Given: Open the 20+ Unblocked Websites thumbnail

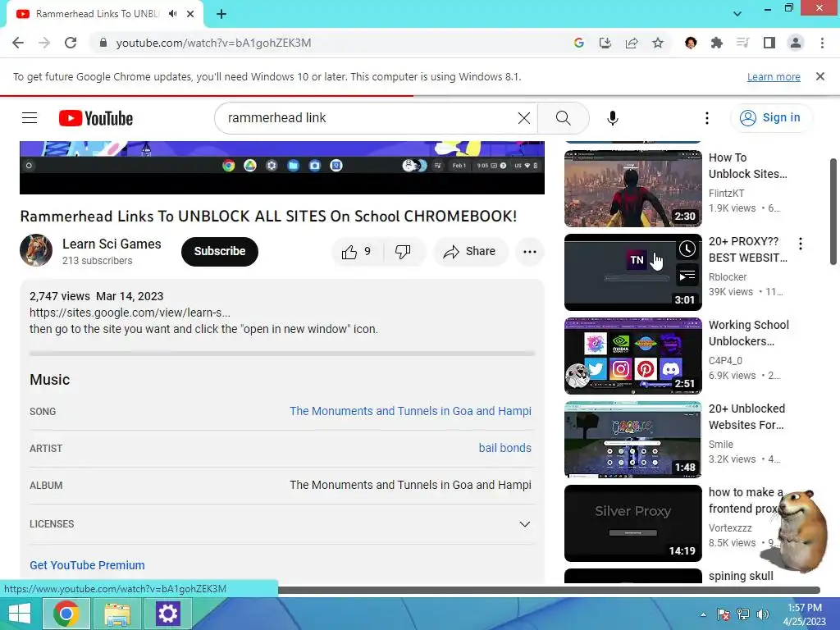Looking at the screenshot, I should [x=632, y=440].
